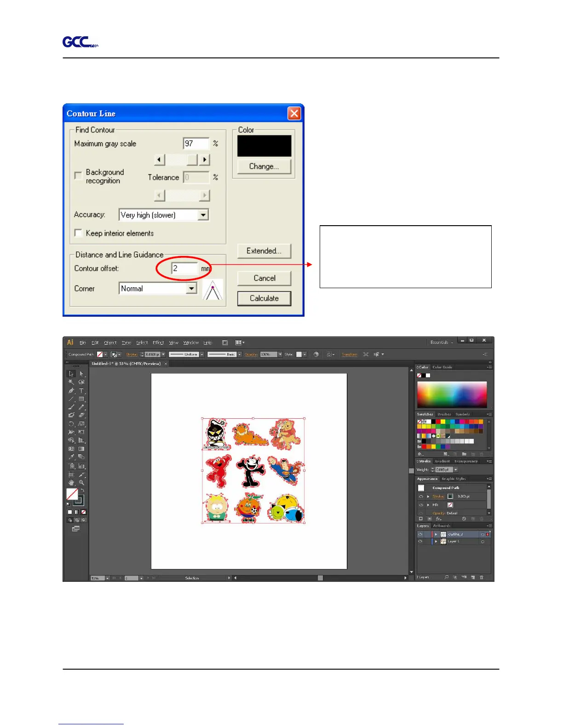Toggle visibility eye of Outline_1 layer
The height and width of the screenshot is (728, 563).
(420, 535)
